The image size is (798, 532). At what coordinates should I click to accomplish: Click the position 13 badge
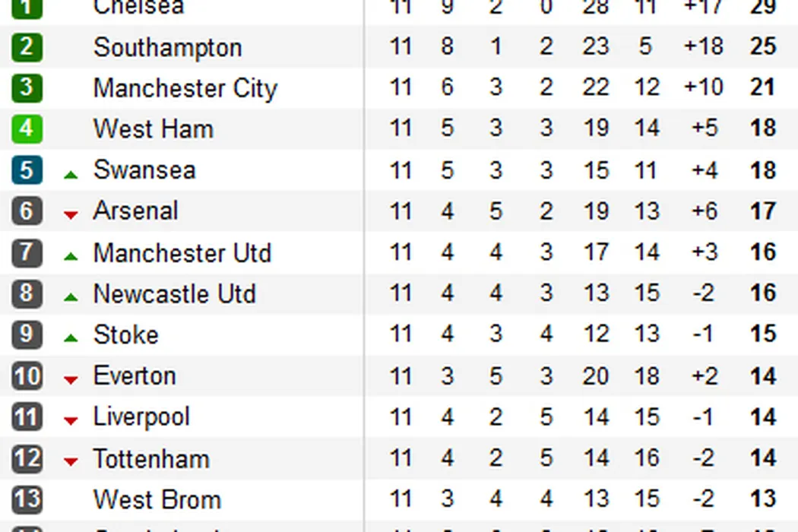coord(27,499)
